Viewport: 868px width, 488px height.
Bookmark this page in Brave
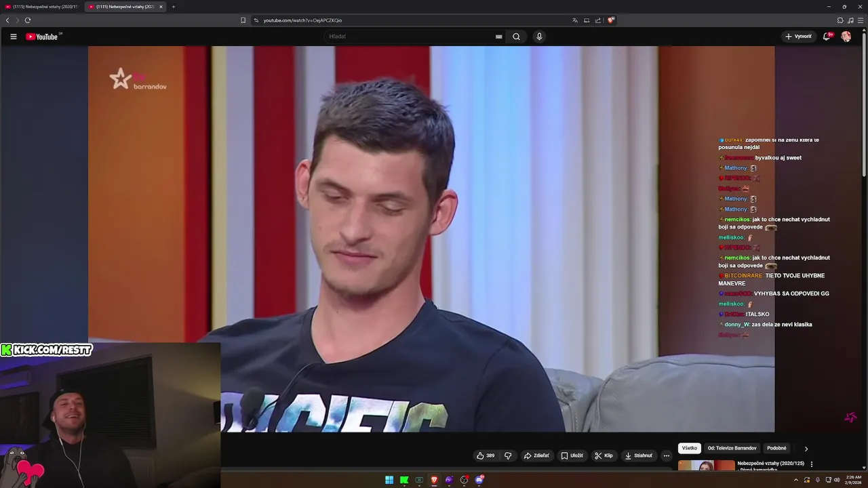point(243,20)
